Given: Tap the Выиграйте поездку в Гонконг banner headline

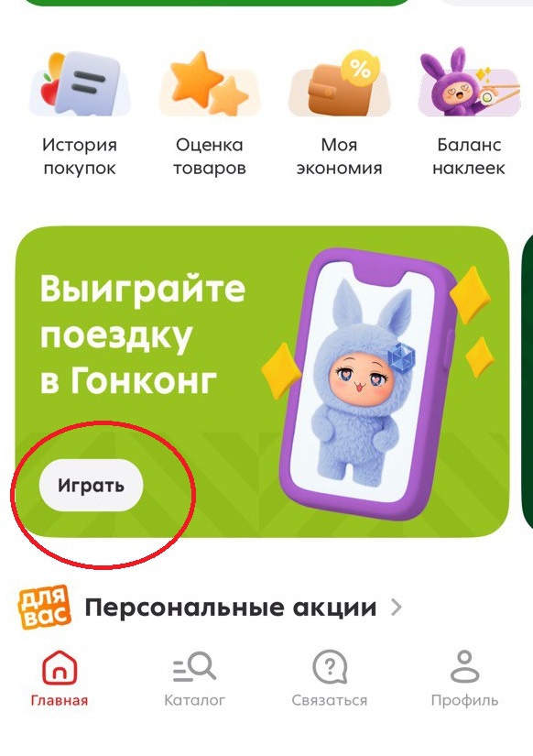Looking at the screenshot, I should 143,334.
